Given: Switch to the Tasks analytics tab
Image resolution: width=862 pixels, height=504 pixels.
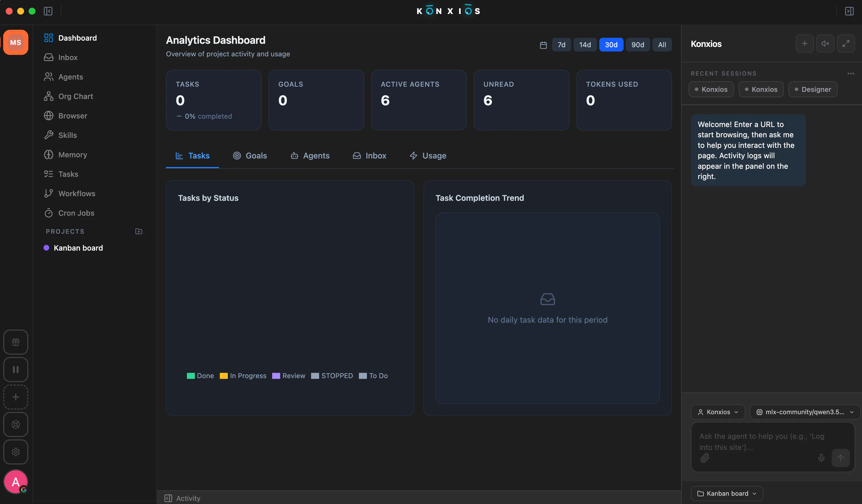Looking at the screenshot, I should pyautogui.click(x=192, y=156).
